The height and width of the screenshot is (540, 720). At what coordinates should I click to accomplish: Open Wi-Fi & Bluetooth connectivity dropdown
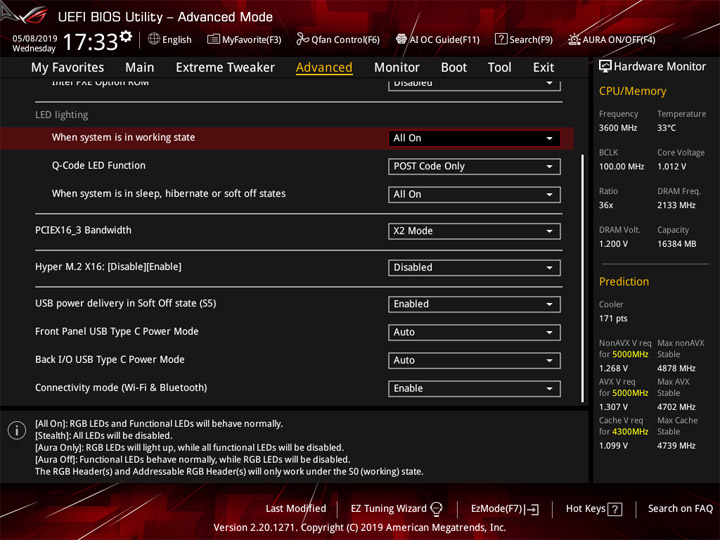[474, 388]
